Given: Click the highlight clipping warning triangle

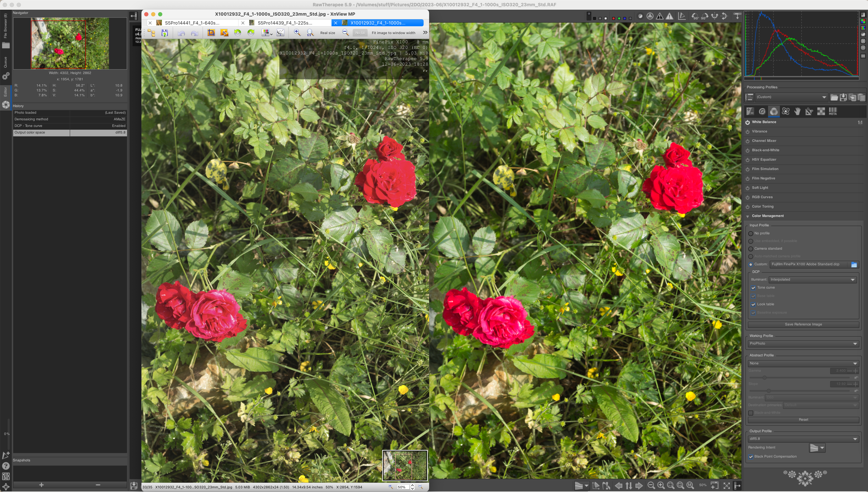Looking at the screenshot, I should 669,16.
